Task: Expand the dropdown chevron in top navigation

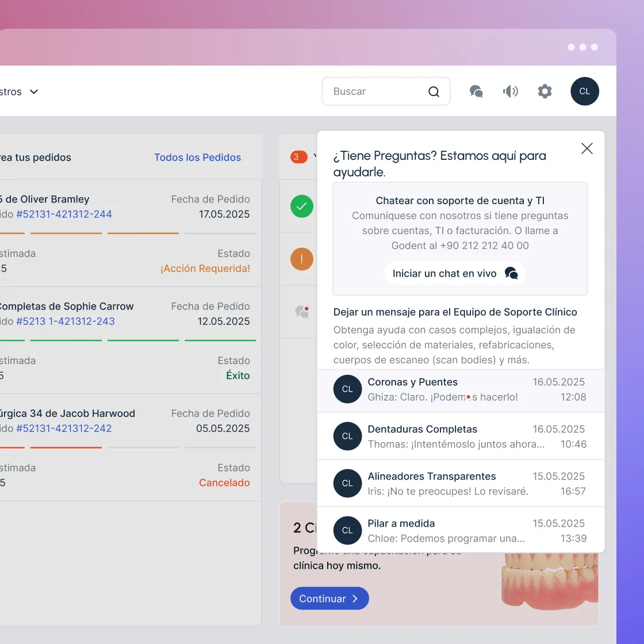Action: point(34,91)
